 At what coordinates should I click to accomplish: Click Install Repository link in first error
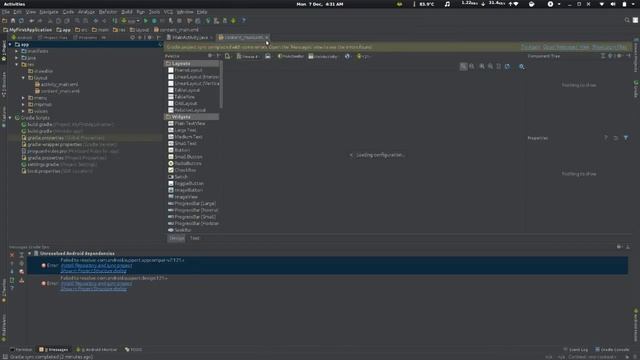[x=96, y=266]
